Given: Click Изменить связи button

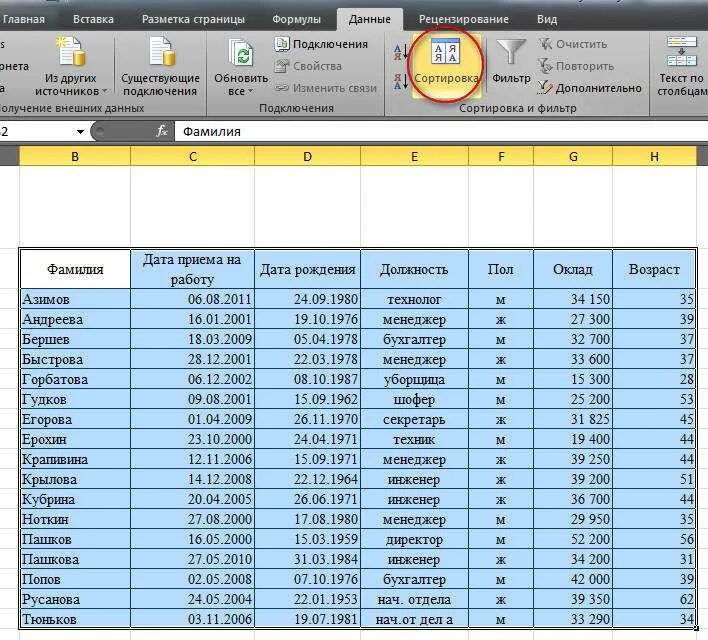Looking at the screenshot, I should coord(326,88).
